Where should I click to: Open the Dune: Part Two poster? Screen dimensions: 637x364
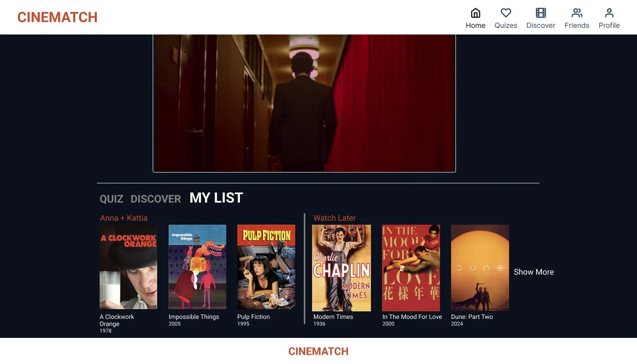480,268
